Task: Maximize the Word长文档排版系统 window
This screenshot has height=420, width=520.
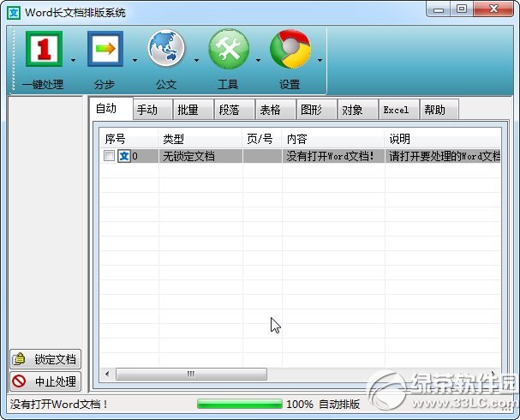Action: click(462, 9)
